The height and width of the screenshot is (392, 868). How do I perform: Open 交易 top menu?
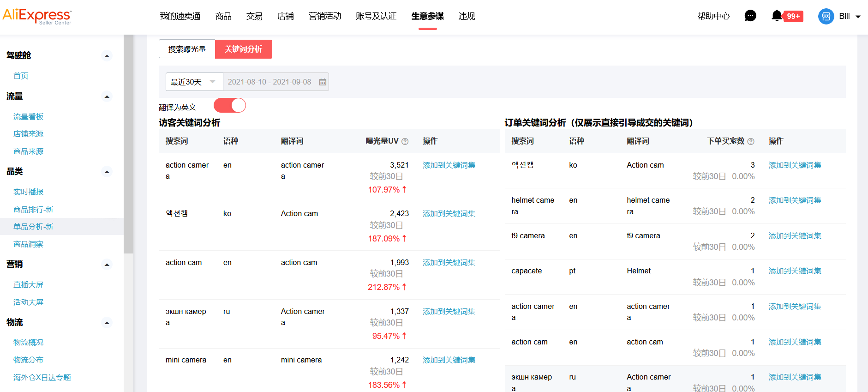click(254, 16)
